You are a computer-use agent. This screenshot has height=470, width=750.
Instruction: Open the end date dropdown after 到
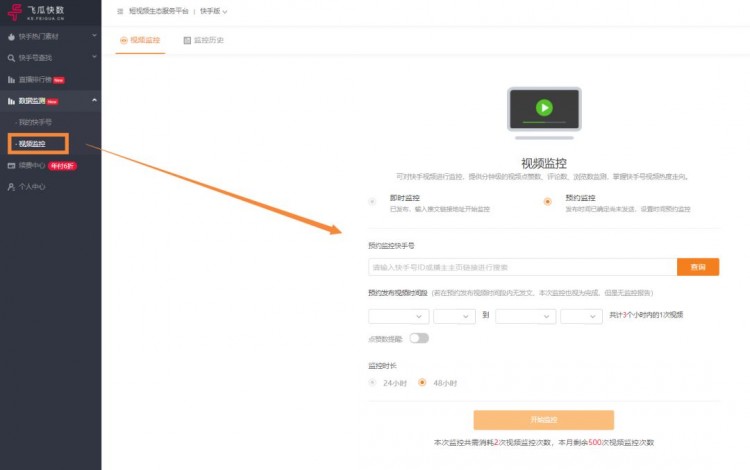click(526, 316)
